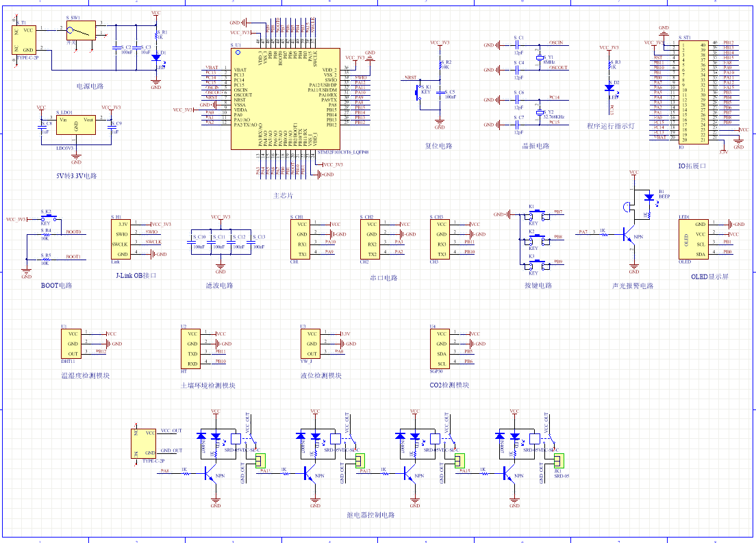Select the U3 YW_J liquid level module

coord(310,343)
